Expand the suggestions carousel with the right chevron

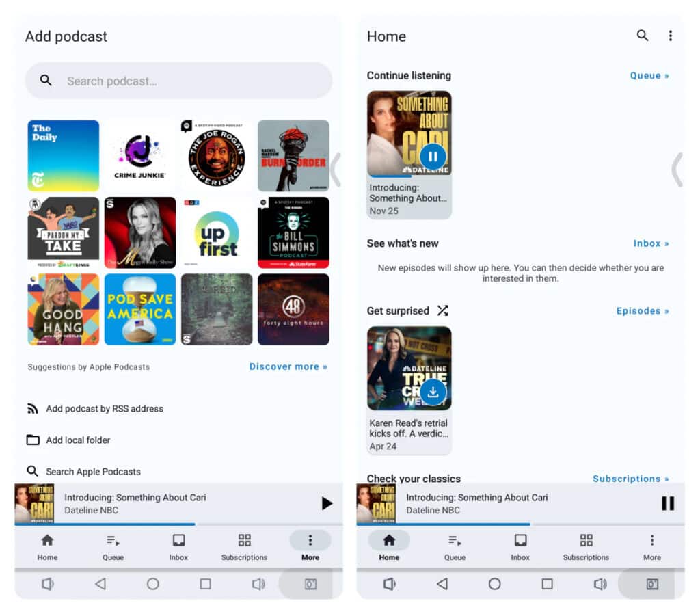coord(336,171)
